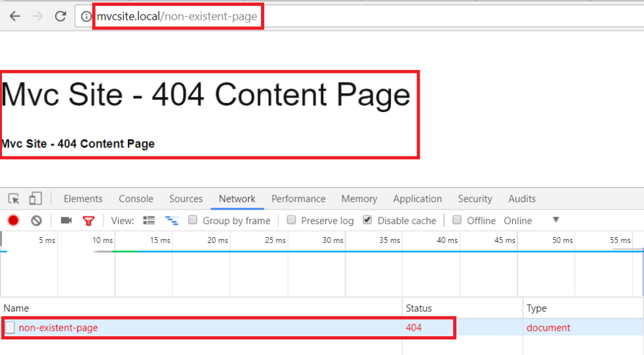
Task: Stop recording network log with red button
Action: click(x=13, y=221)
